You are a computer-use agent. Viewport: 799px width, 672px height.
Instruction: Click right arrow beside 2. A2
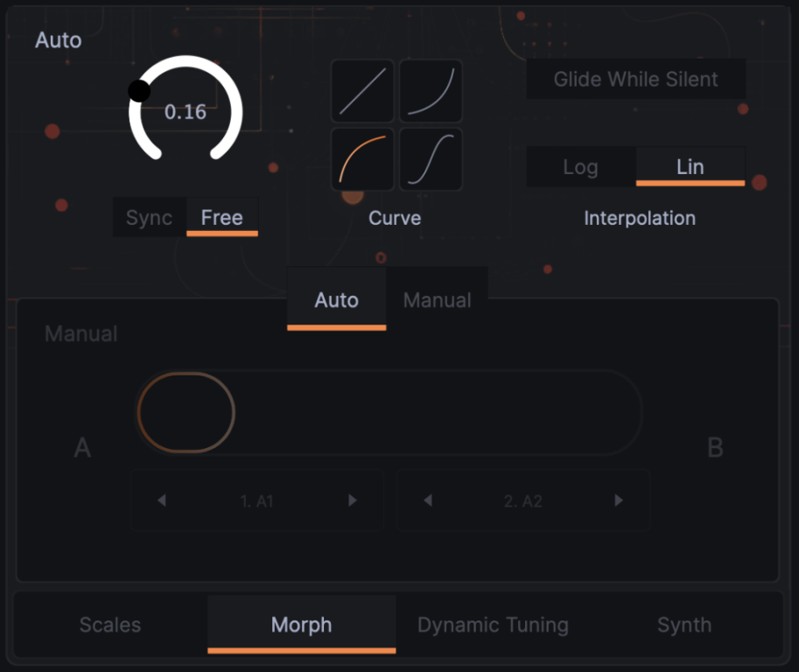pos(619,500)
